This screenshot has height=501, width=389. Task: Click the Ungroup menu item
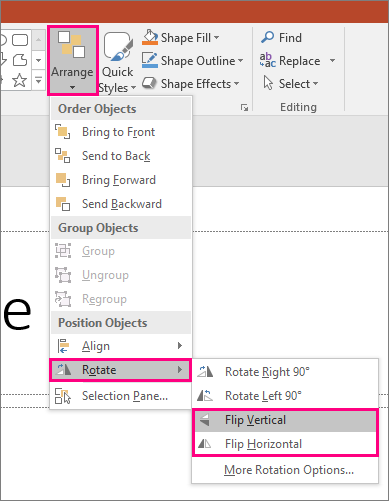(121, 275)
